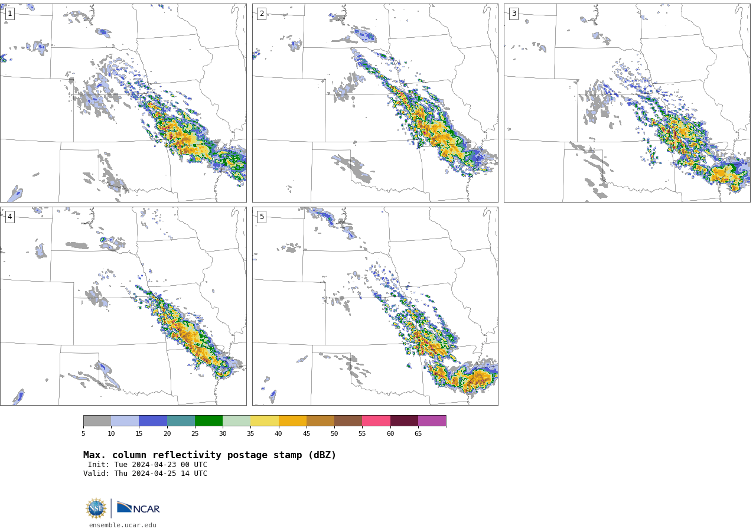
Task: Click the colorbar tick label 35
Action: [250, 434]
